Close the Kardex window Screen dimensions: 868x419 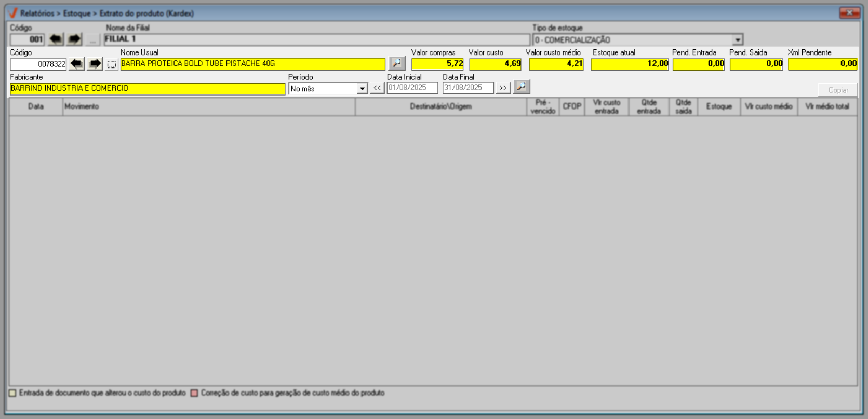tap(849, 13)
